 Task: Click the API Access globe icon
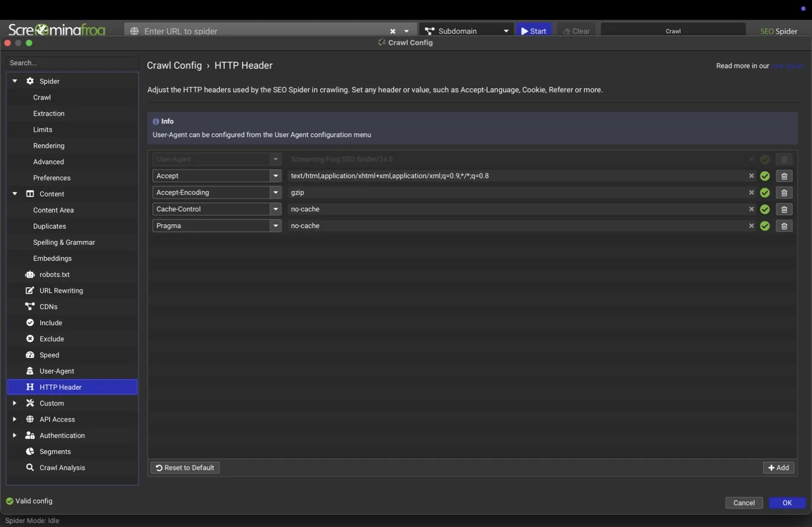pos(30,419)
